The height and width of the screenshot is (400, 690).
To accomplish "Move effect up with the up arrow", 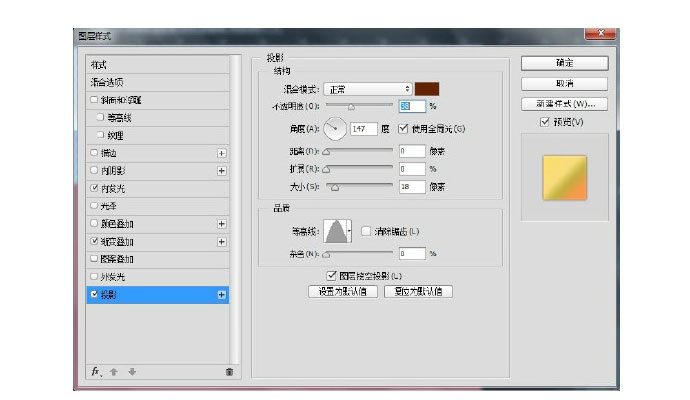I will [114, 372].
